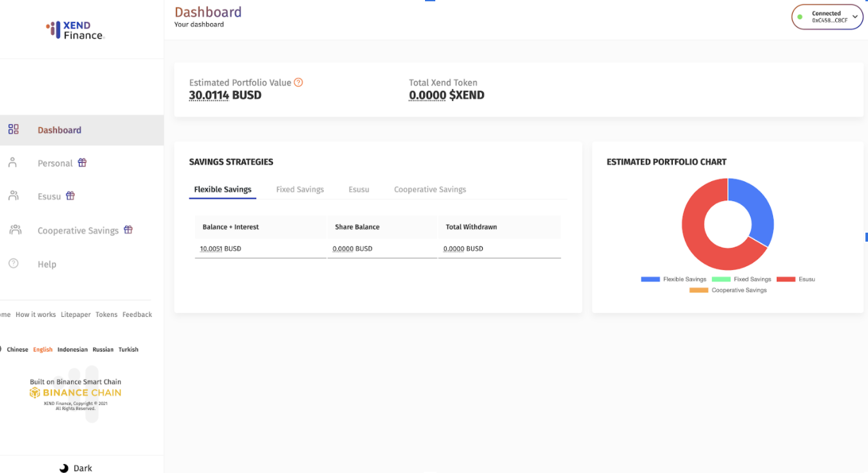
Task: Click the Personal user icon
Action: click(13, 163)
